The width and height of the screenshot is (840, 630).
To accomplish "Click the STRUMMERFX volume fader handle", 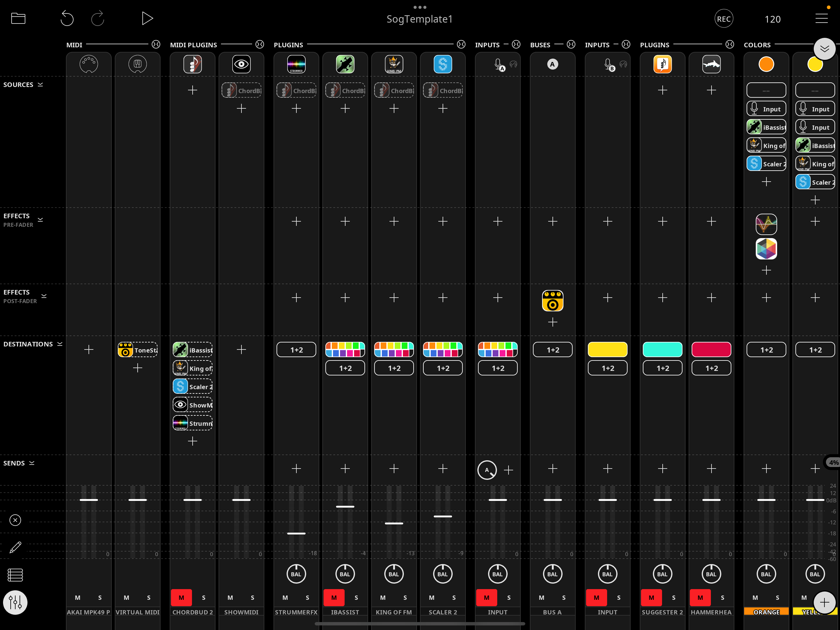I will pyautogui.click(x=296, y=534).
